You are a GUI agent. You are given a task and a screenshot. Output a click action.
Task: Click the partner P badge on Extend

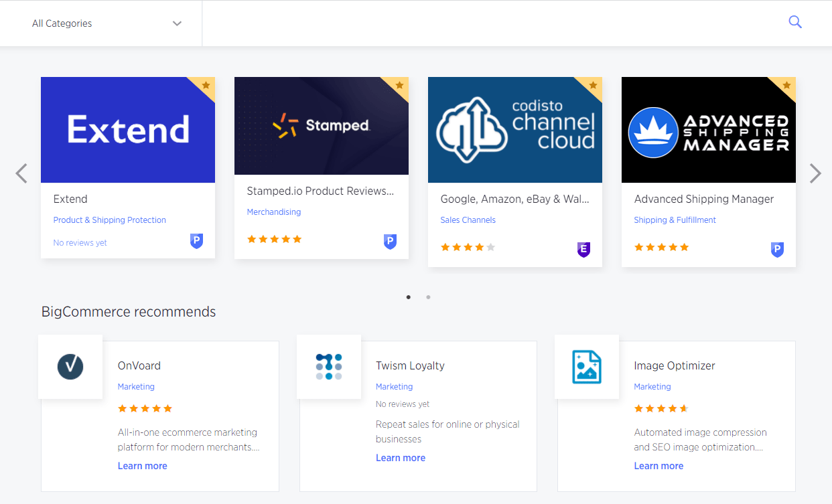tap(196, 242)
